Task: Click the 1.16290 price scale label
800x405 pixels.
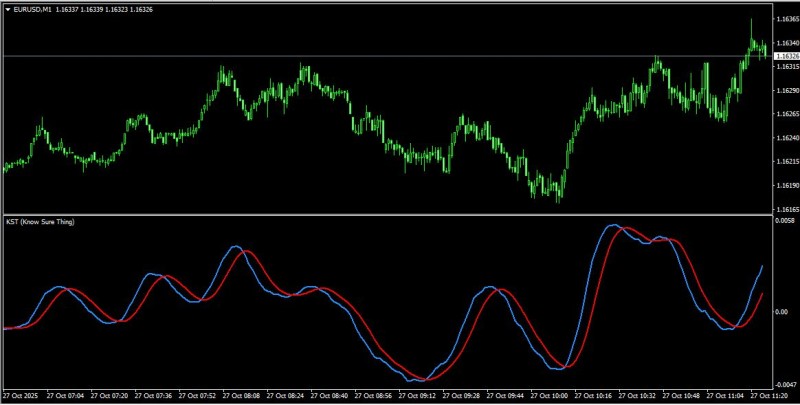Action: [x=787, y=90]
